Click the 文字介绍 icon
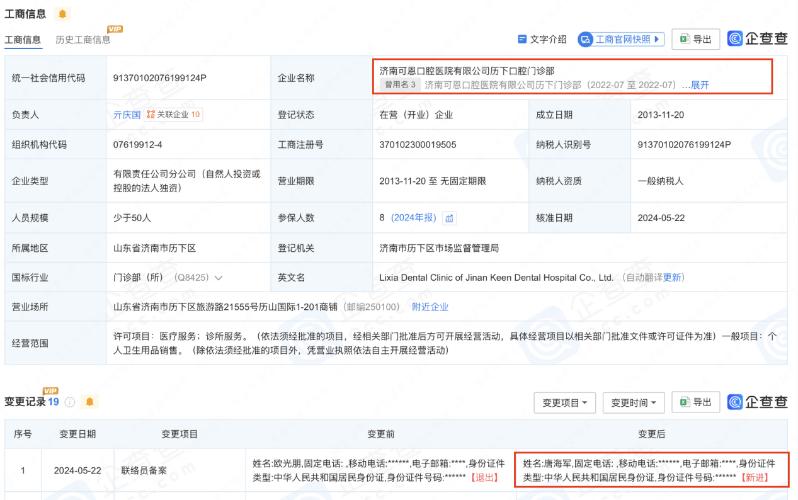The height and width of the screenshot is (500, 798). (522, 39)
